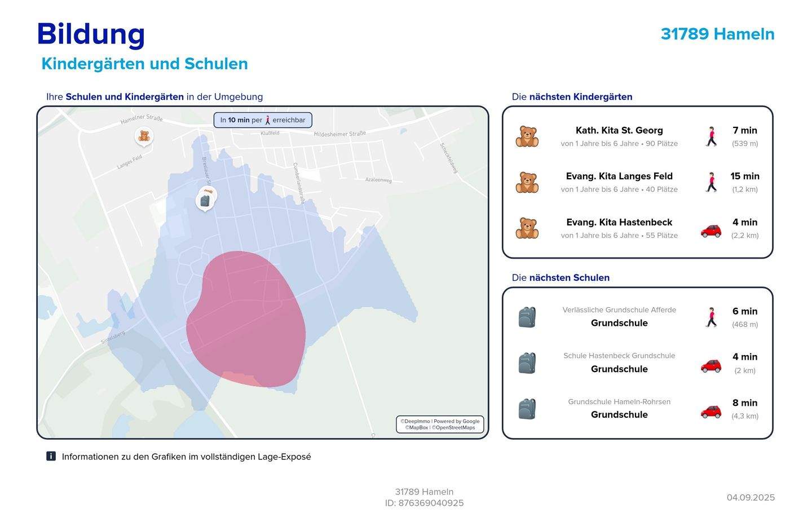This screenshot has width=812, height=531.
Task: Click teddy bear icon beside Evang. Kita Hastenbeck
Action: click(x=527, y=228)
